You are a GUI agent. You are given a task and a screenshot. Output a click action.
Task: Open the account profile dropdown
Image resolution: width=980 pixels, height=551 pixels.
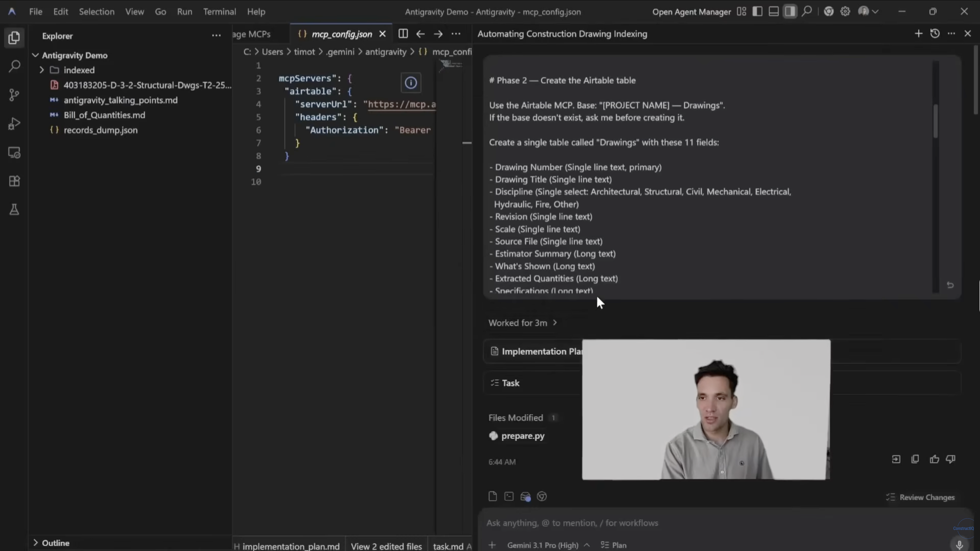click(x=868, y=11)
